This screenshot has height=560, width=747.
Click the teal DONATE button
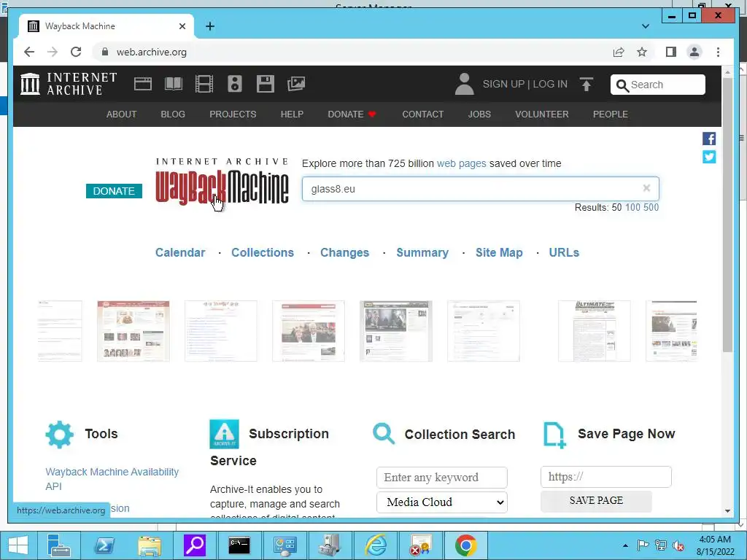114,191
